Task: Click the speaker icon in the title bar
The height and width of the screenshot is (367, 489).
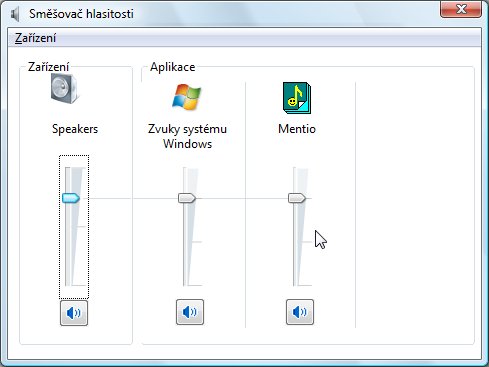Action: (x=15, y=14)
